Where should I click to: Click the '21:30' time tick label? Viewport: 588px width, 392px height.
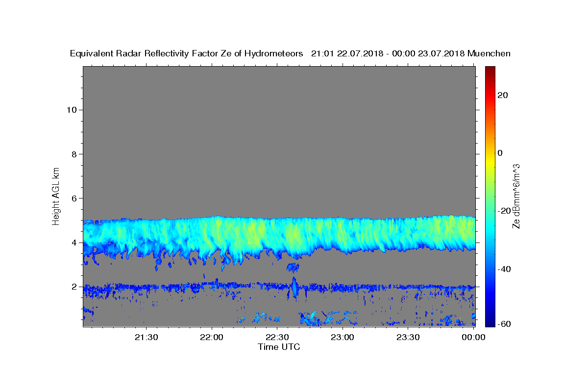tap(146, 337)
